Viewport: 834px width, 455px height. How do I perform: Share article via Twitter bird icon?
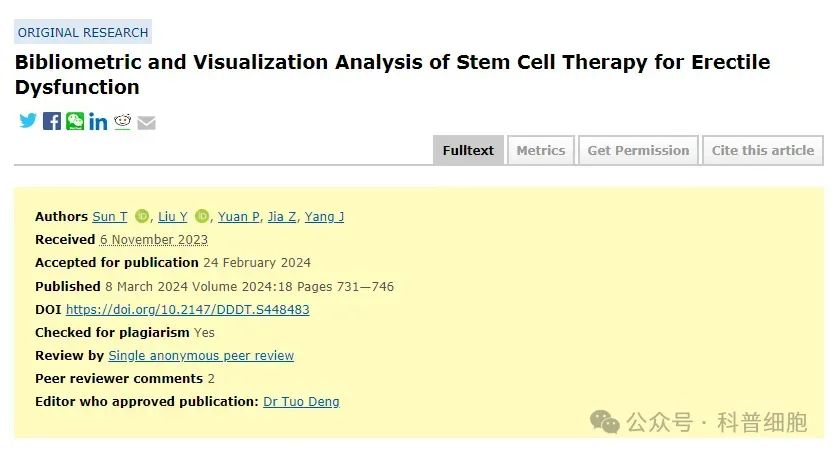tap(28, 121)
